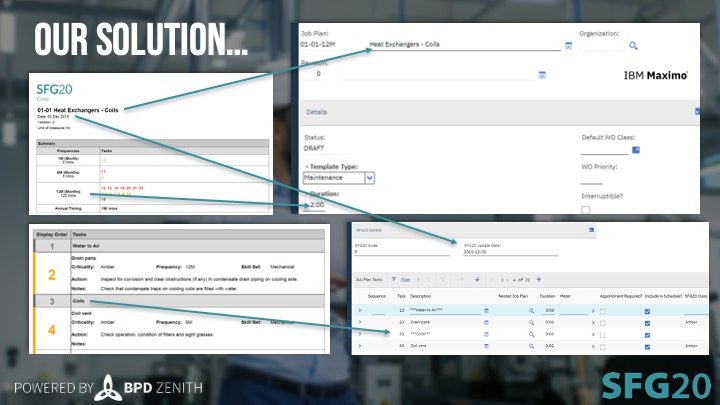
Task: Click the Organization lookup magnifier
Action: point(633,45)
